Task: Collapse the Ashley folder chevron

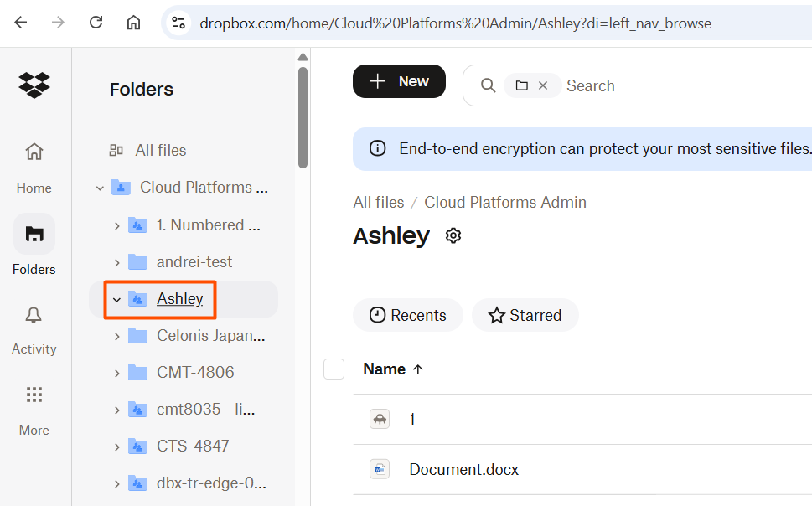Action: tap(116, 299)
